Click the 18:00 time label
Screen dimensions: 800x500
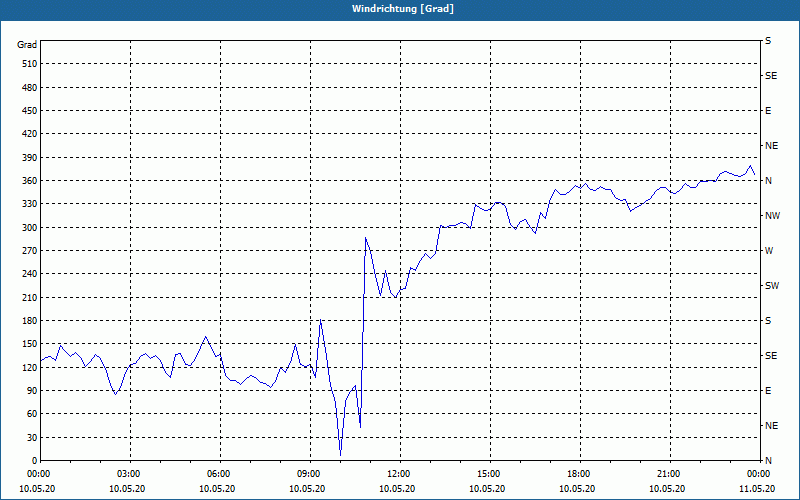click(x=577, y=473)
